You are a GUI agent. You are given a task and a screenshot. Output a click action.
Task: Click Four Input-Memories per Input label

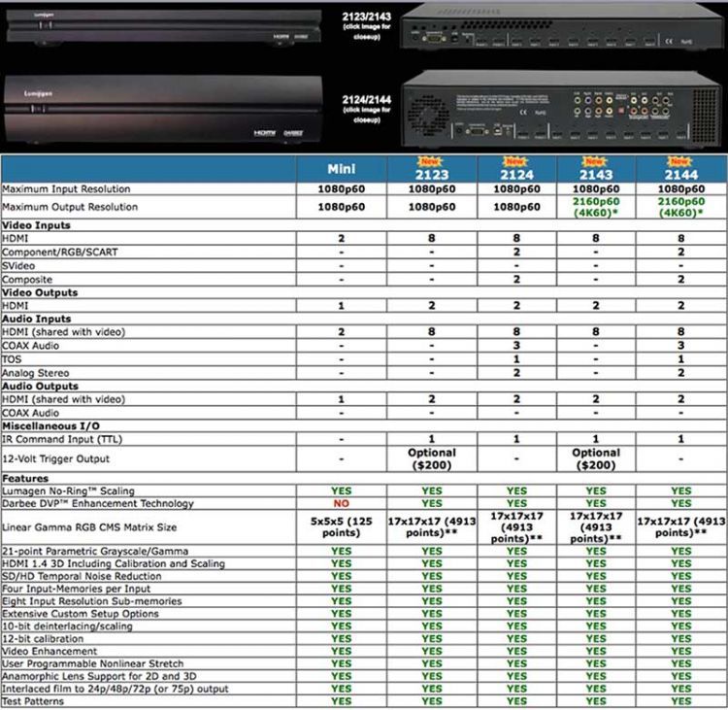coord(76,590)
